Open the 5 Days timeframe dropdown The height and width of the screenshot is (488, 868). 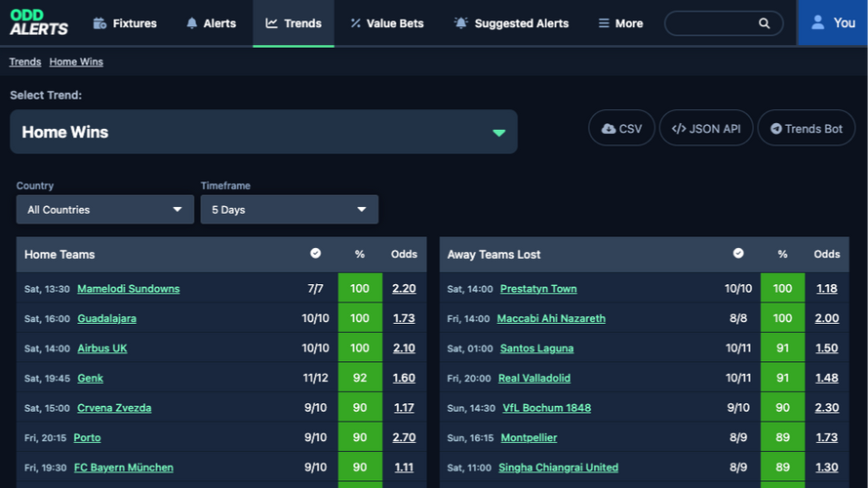point(290,210)
